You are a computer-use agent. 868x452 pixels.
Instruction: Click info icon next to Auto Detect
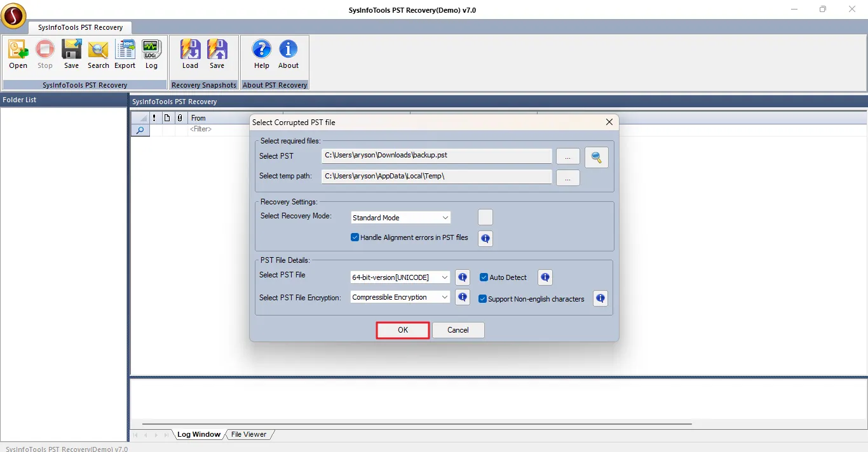tap(545, 277)
